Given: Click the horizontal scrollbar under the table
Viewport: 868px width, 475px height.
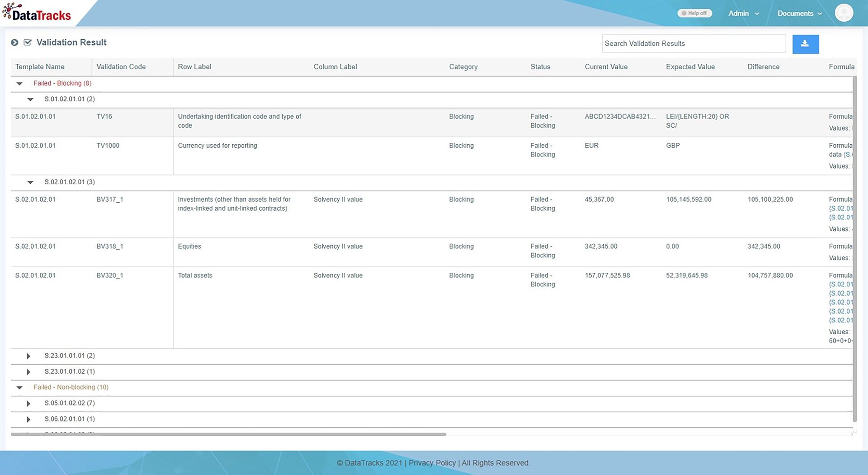Looking at the screenshot, I should point(228,434).
